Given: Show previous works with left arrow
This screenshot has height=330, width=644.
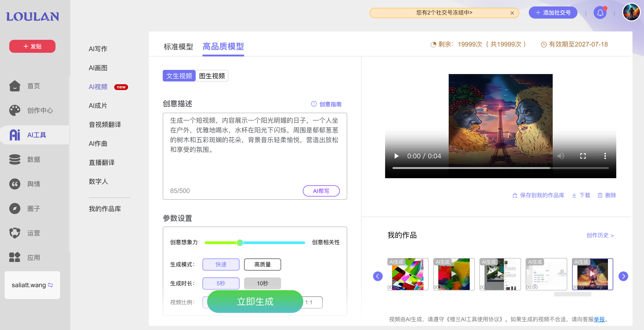Looking at the screenshot, I should pos(378,276).
